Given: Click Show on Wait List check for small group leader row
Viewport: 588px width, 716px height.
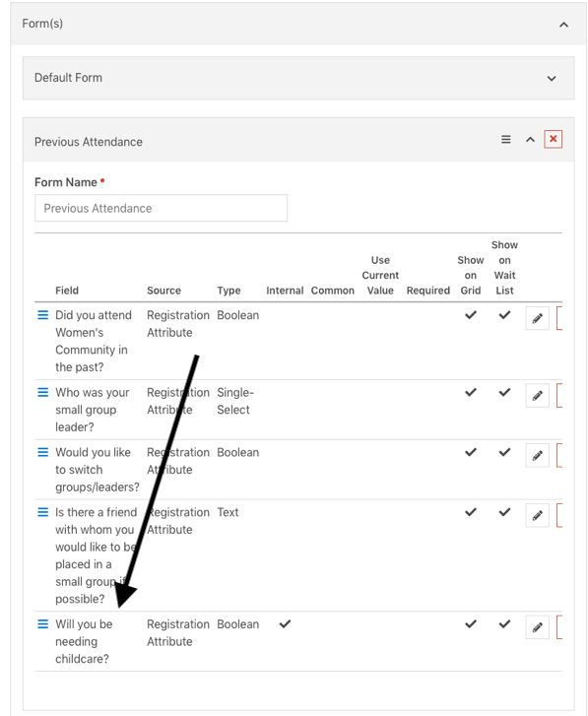Looking at the screenshot, I should point(504,392).
